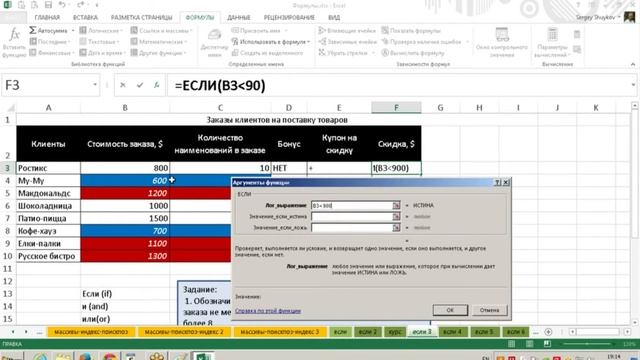Open Calculation Options
The width and height of the screenshot is (640, 360).
(x=552, y=42)
